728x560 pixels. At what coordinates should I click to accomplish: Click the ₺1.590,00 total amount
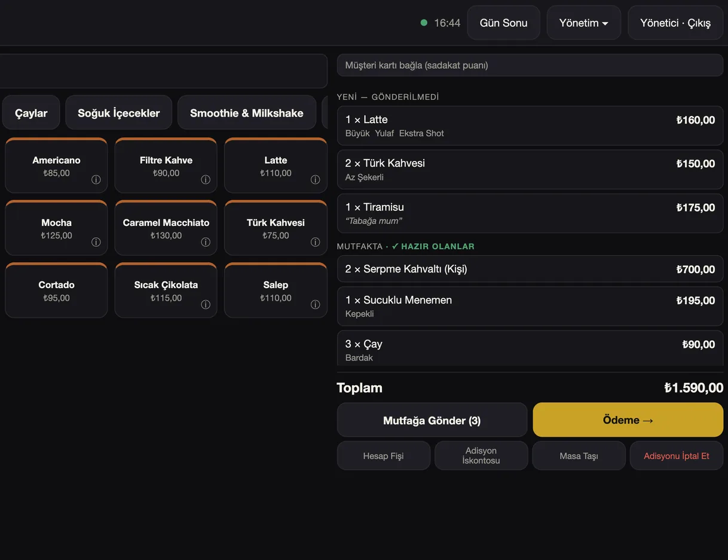coord(694,388)
